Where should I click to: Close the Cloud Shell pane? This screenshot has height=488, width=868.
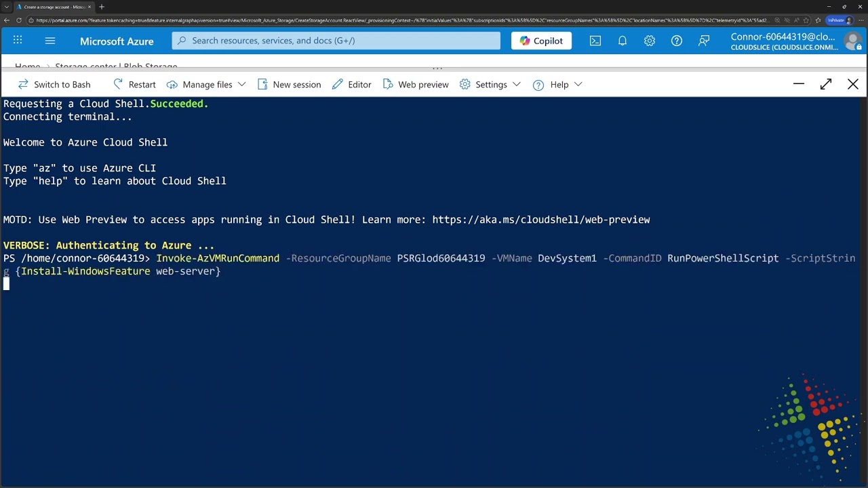point(853,85)
